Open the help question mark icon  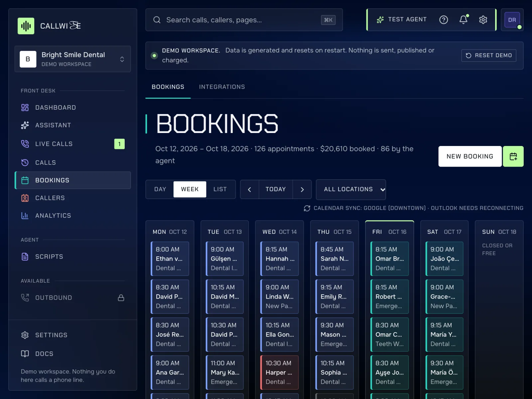(x=444, y=20)
